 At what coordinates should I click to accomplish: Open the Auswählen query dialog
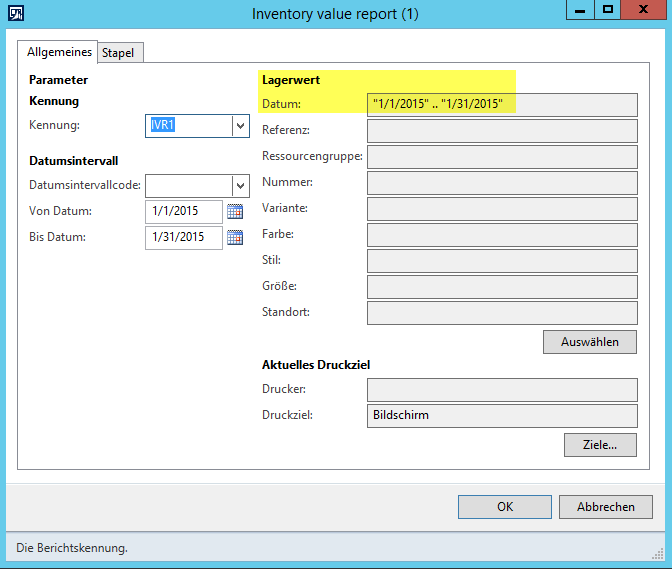pyautogui.click(x=589, y=342)
